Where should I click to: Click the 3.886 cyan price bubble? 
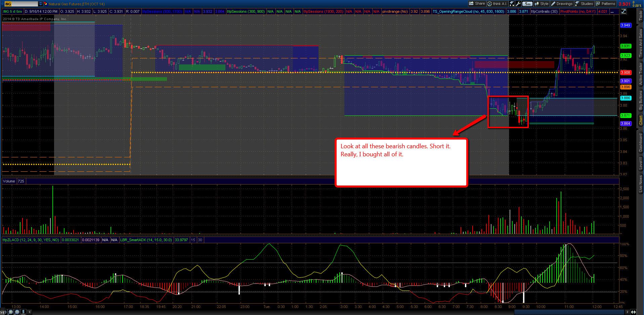coord(626,98)
